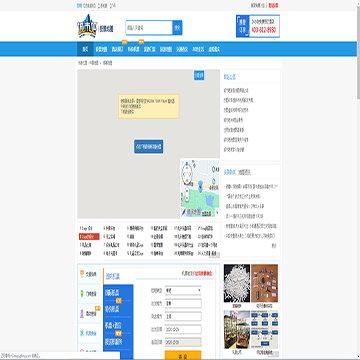Open the white plastic pellets thumbnail
The width and height of the screenshot is (360, 360).
point(237,283)
